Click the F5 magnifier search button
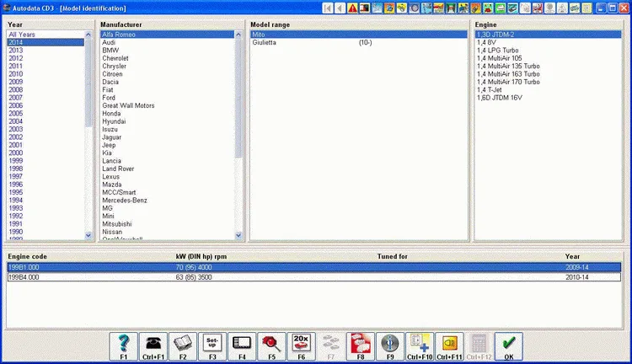The width and height of the screenshot is (632, 364). click(271, 346)
